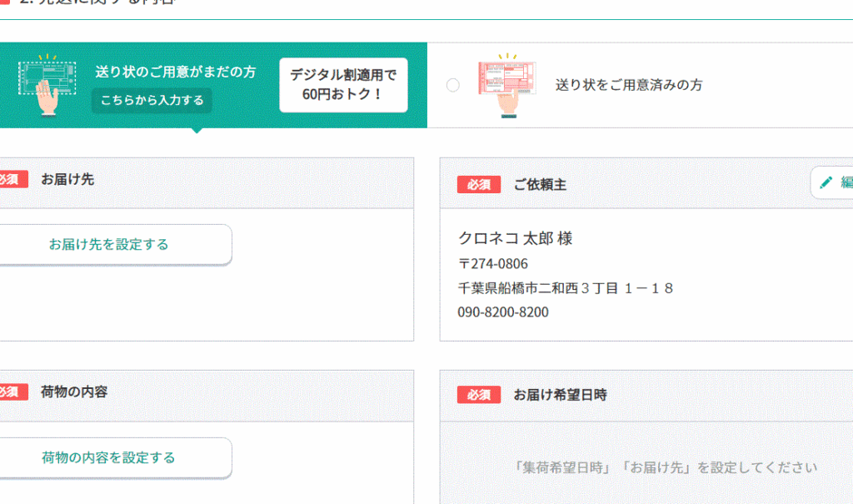Open お届け先を設定する to set the destination
Viewport: 853px width, 504px height.
109,244
